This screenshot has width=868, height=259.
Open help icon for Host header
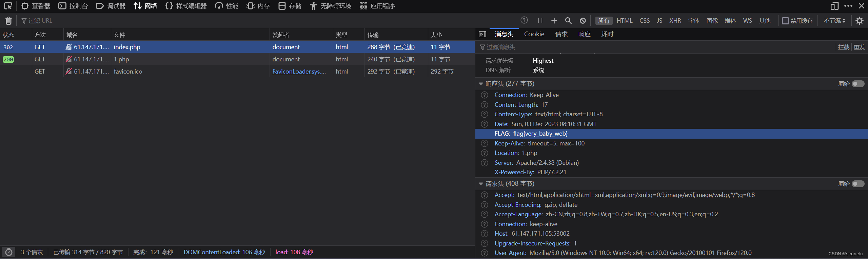point(485,234)
